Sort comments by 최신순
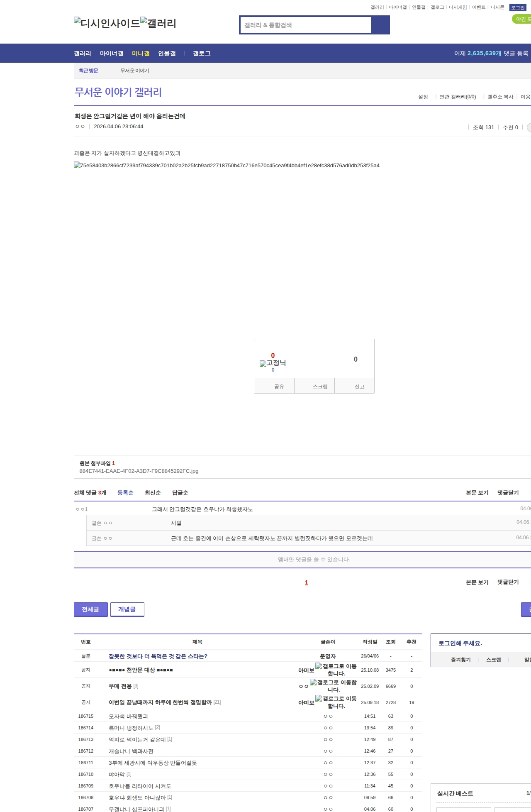 [153, 493]
